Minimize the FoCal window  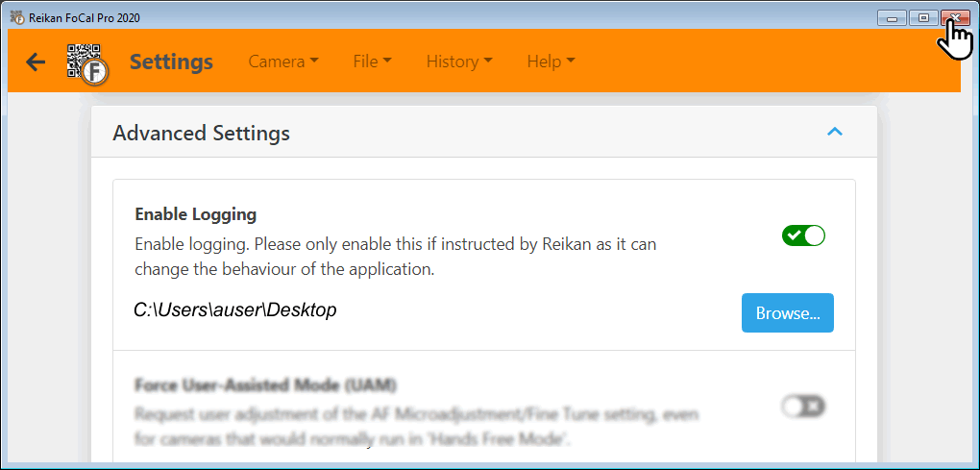point(892,18)
